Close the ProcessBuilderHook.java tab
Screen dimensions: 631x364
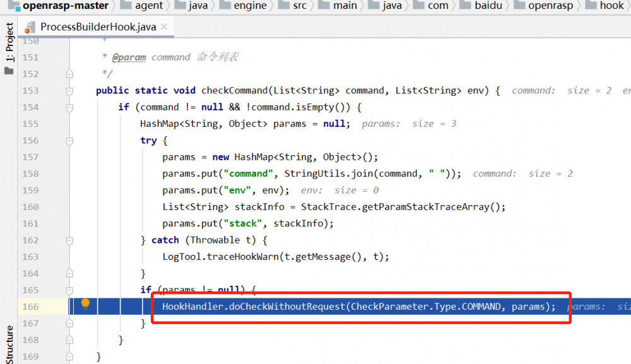[164, 26]
